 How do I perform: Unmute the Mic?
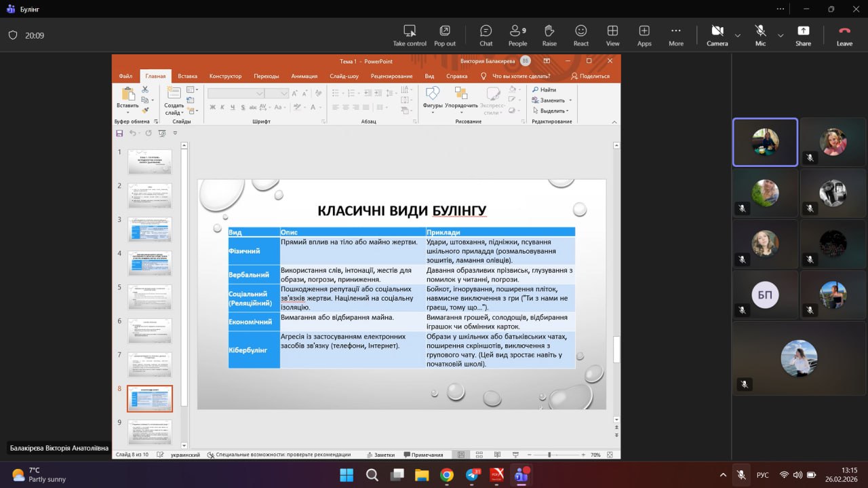click(x=760, y=35)
